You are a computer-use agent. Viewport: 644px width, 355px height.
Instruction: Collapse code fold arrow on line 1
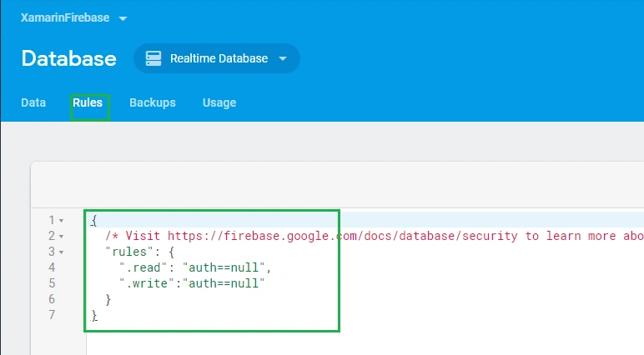point(61,221)
